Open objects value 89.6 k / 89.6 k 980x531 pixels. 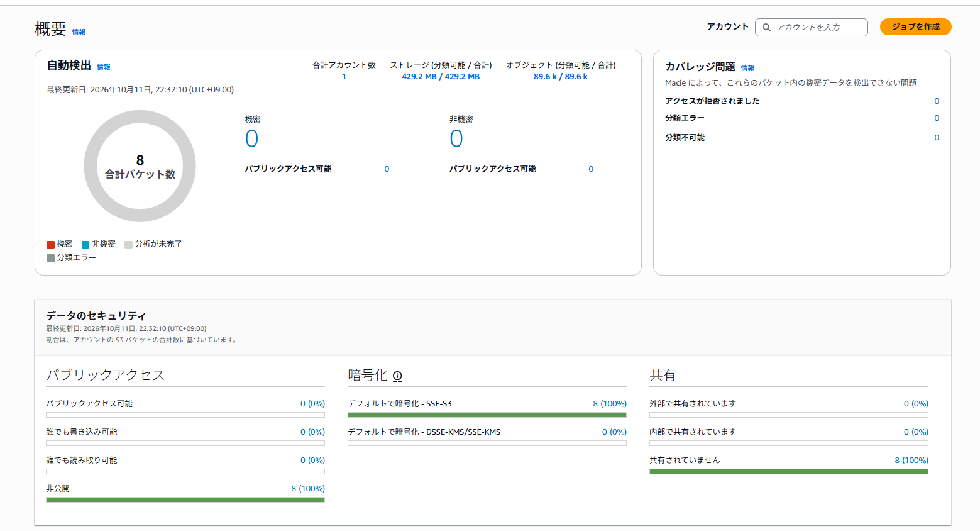[561, 77]
